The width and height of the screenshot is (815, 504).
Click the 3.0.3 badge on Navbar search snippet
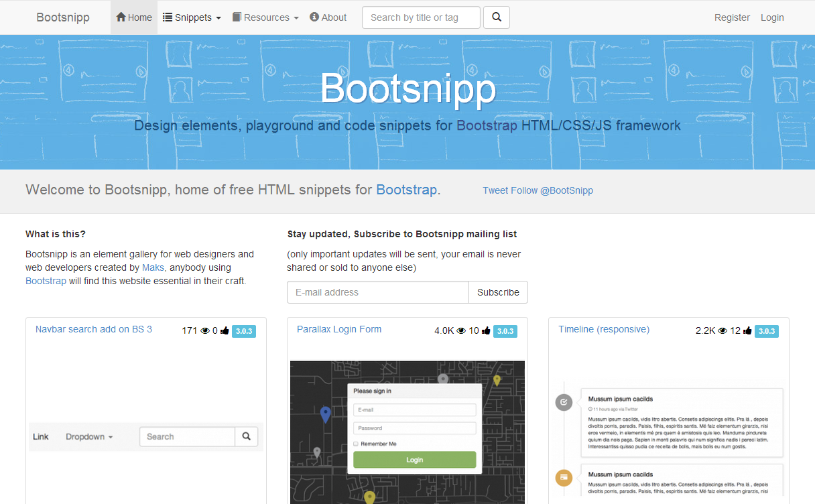[x=244, y=331]
